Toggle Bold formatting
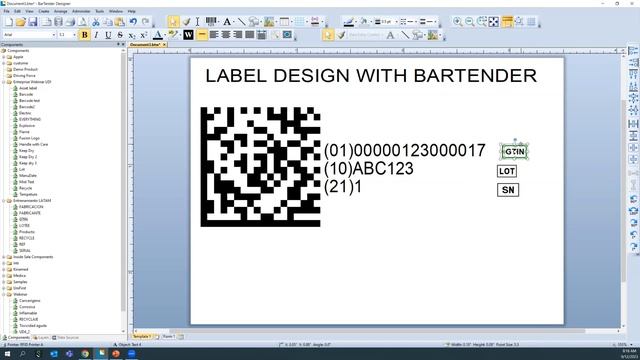This screenshot has height=360, width=640. (x=84, y=35)
